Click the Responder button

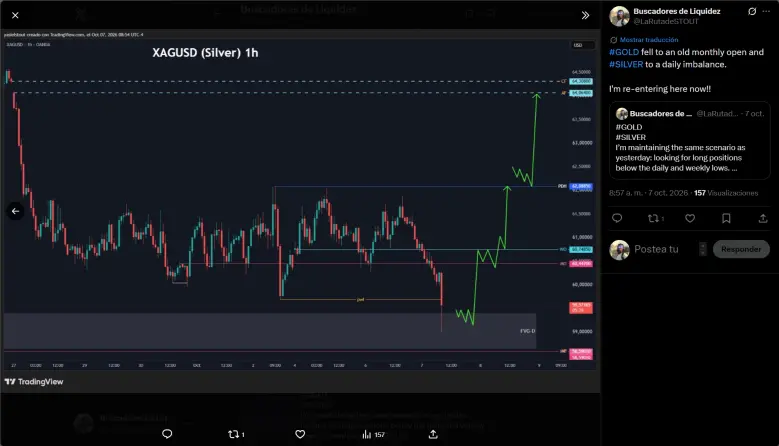point(741,249)
